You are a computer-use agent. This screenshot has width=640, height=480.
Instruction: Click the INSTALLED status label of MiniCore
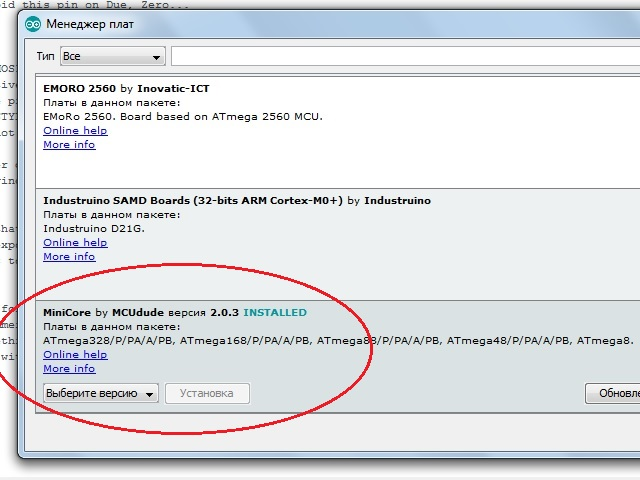(275, 313)
